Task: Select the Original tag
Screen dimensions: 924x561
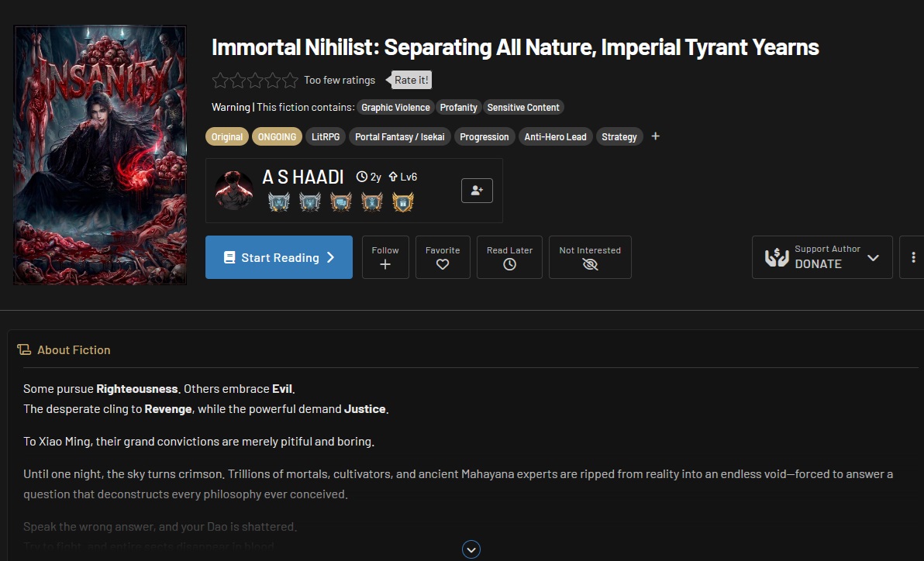Action: click(227, 136)
